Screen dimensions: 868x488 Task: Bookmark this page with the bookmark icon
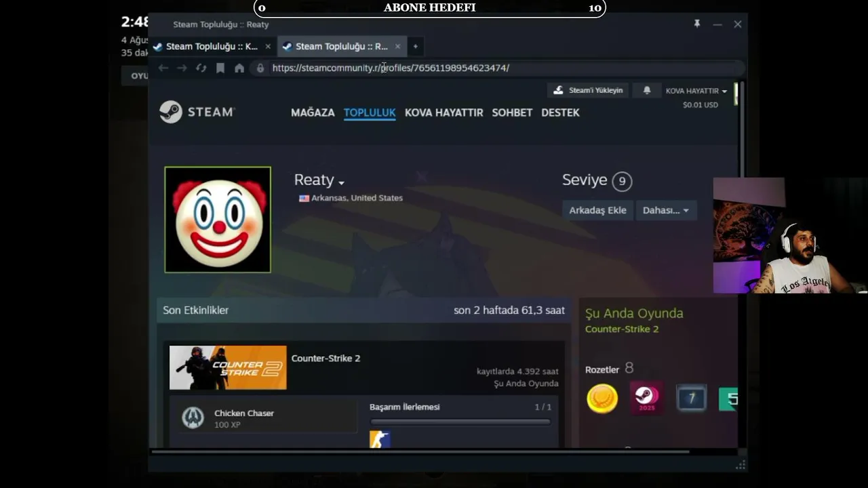(x=220, y=68)
